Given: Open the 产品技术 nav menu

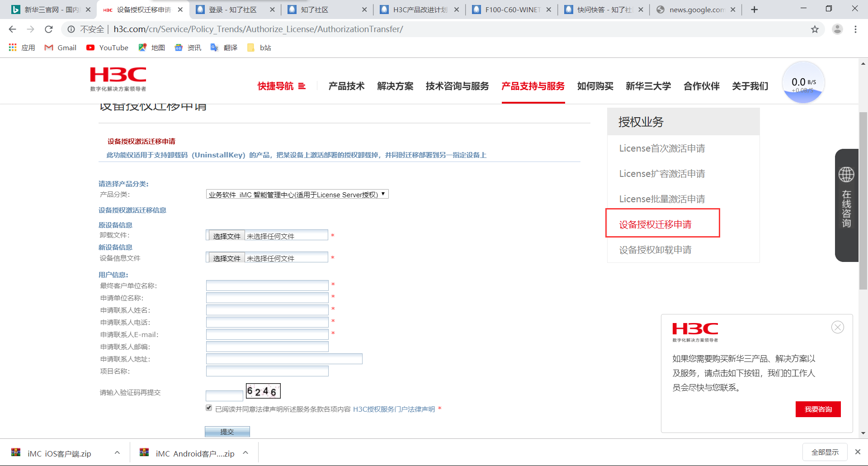Looking at the screenshot, I should (x=346, y=86).
